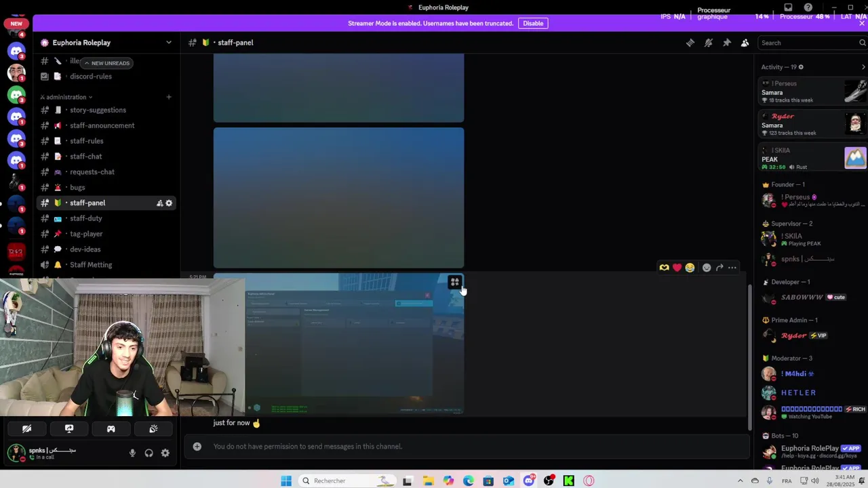This screenshot has height=488, width=868.
Task: Open the NEW badge in server sidebar
Action: pos(16,24)
